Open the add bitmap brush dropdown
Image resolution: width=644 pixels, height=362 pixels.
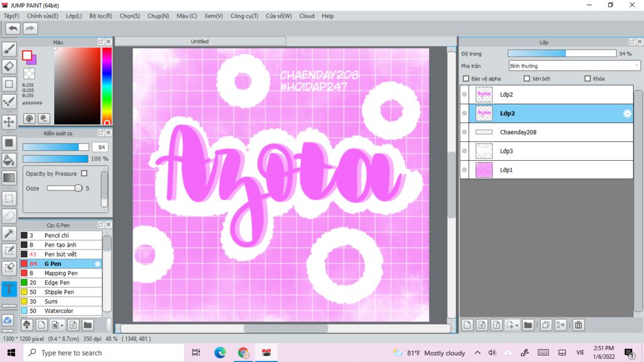pos(57,325)
